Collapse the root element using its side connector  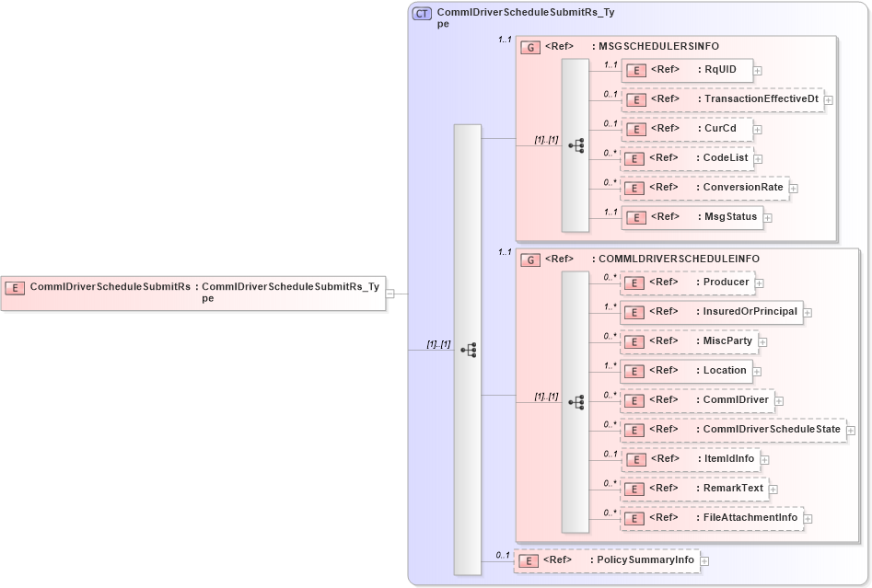[x=391, y=294]
